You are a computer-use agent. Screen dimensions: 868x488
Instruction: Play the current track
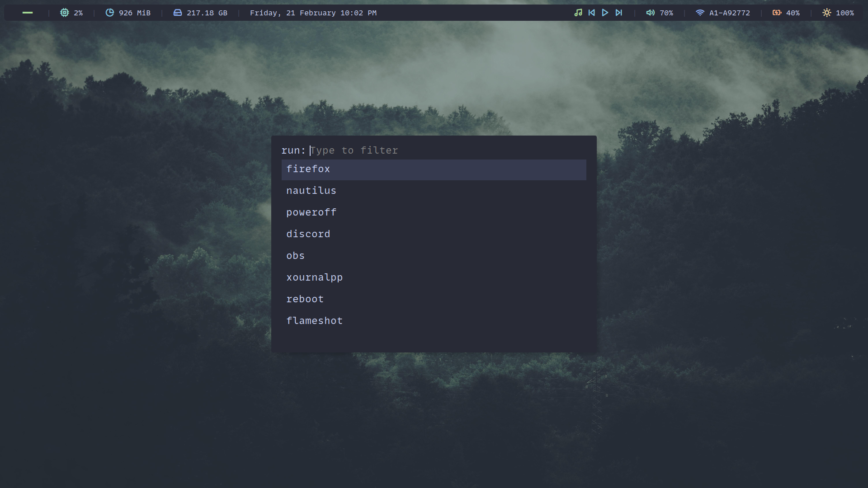pos(605,13)
